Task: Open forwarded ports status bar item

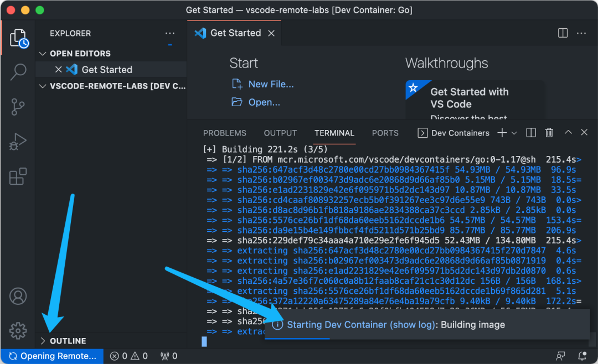Action: (x=169, y=356)
